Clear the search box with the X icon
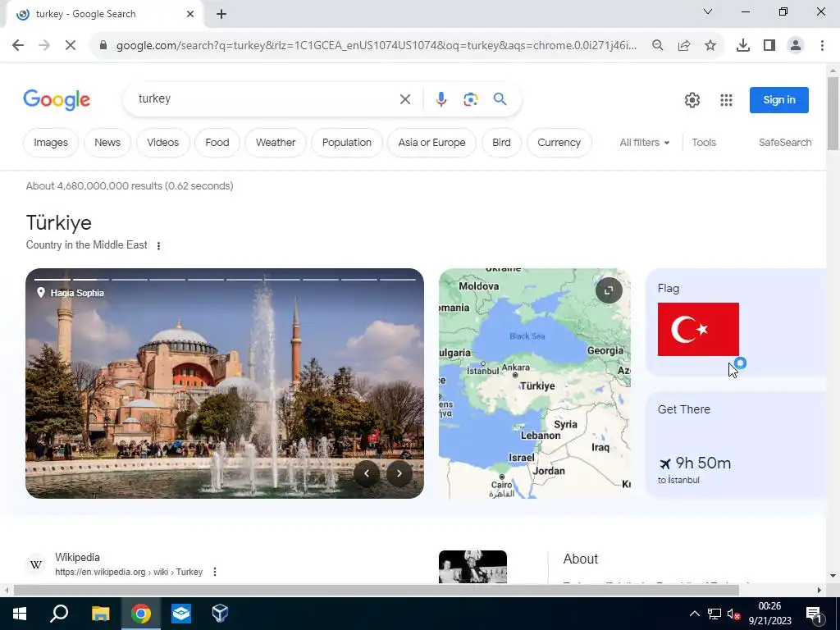This screenshot has width=840, height=630. [x=405, y=99]
